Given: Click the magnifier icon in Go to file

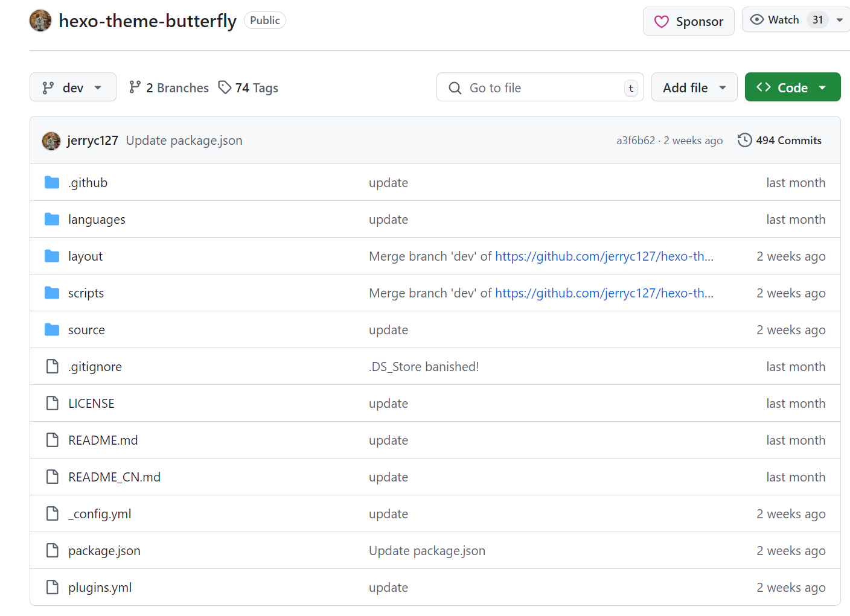Looking at the screenshot, I should 455,88.
